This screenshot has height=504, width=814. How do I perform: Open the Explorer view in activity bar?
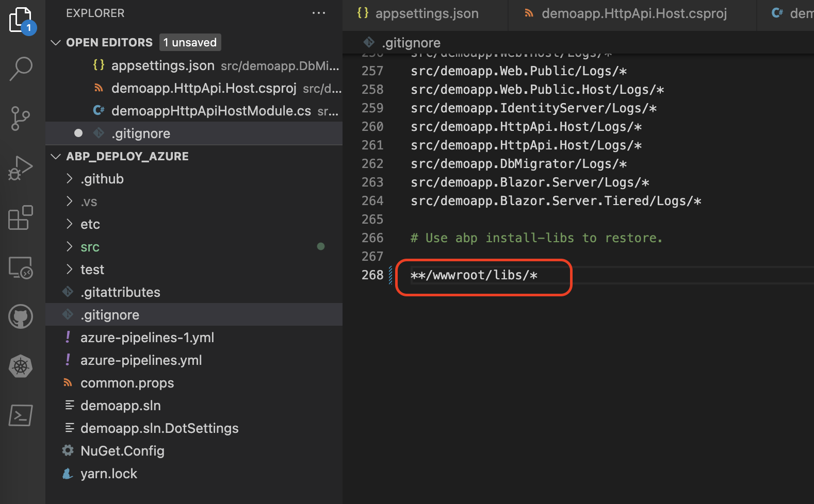[x=21, y=21]
